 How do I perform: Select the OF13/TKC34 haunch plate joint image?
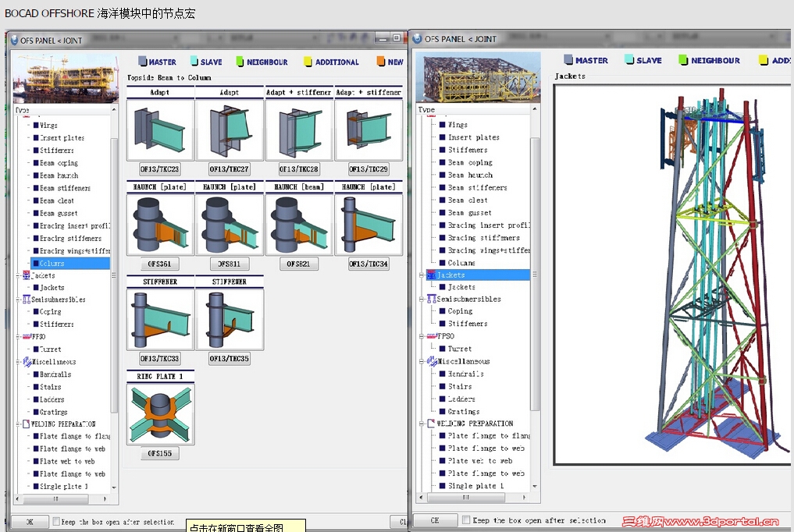369,225
